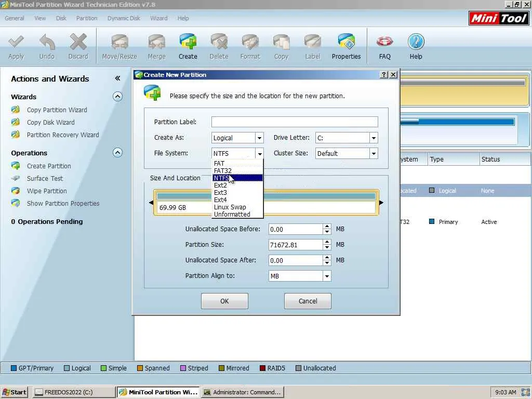Click the Partition Size value field
The width and height of the screenshot is (532, 399).
tap(296, 245)
